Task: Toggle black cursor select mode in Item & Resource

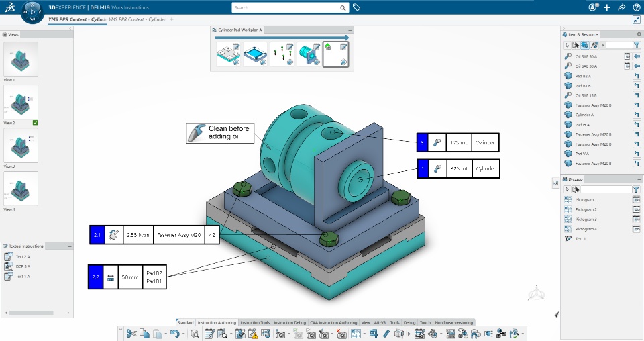Action: pyautogui.click(x=576, y=45)
